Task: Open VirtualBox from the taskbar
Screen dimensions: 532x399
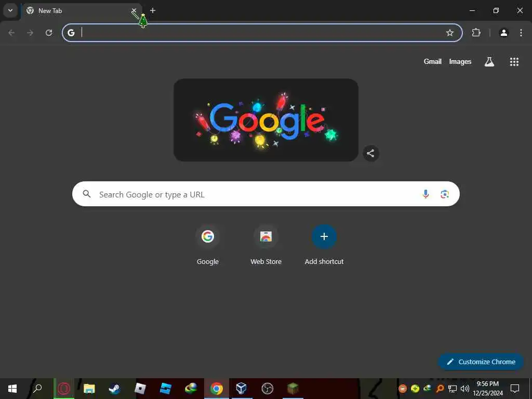Action: (x=242, y=389)
